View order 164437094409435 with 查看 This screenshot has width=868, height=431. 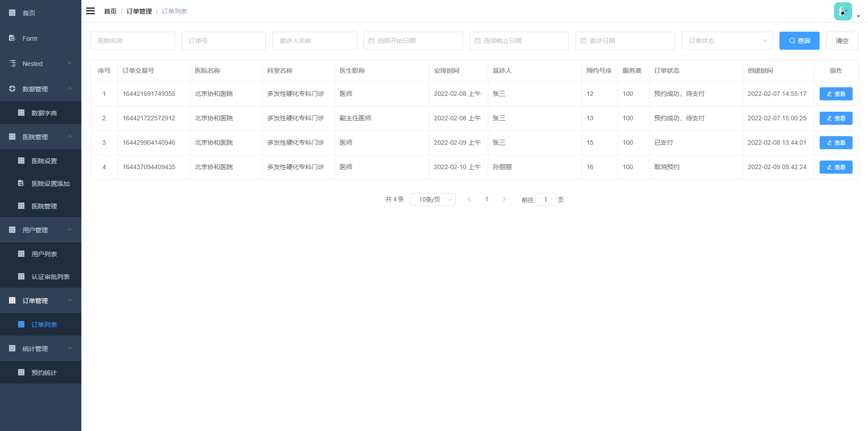(836, 167)
